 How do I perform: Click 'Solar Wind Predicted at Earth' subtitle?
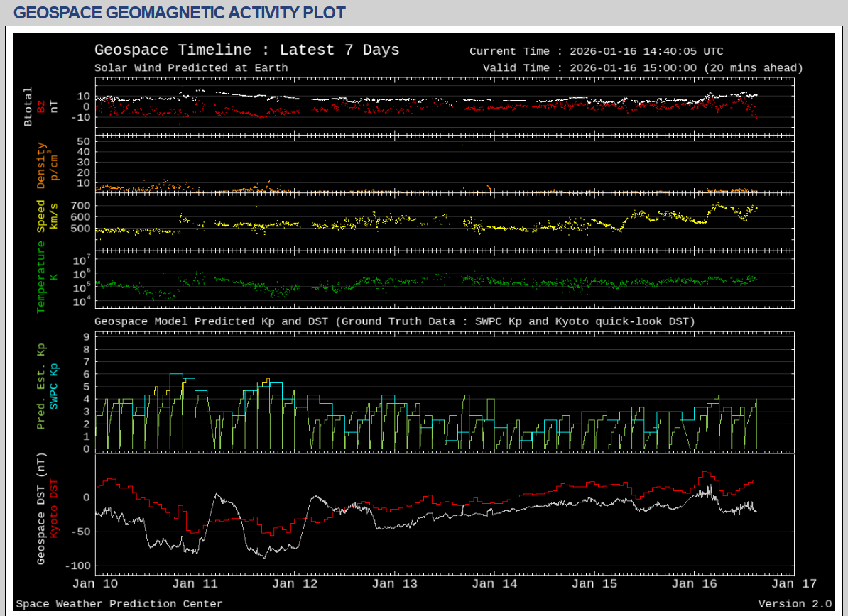click(x=191, y=68)
